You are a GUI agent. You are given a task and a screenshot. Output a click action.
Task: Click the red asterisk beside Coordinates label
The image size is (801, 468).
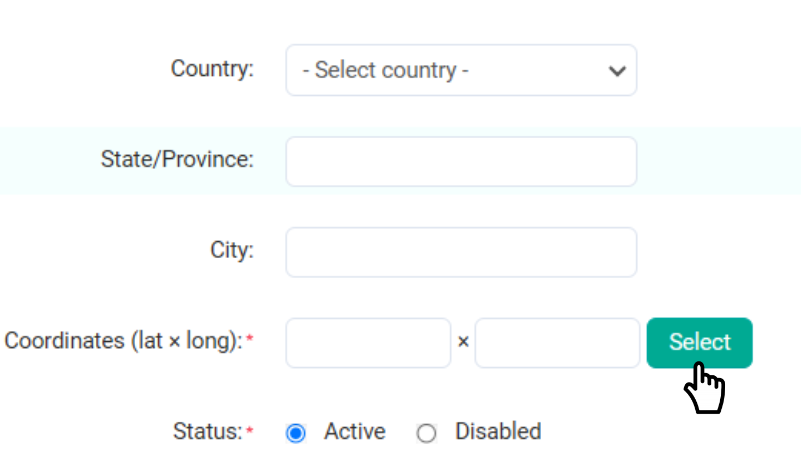tap(250, 340)
